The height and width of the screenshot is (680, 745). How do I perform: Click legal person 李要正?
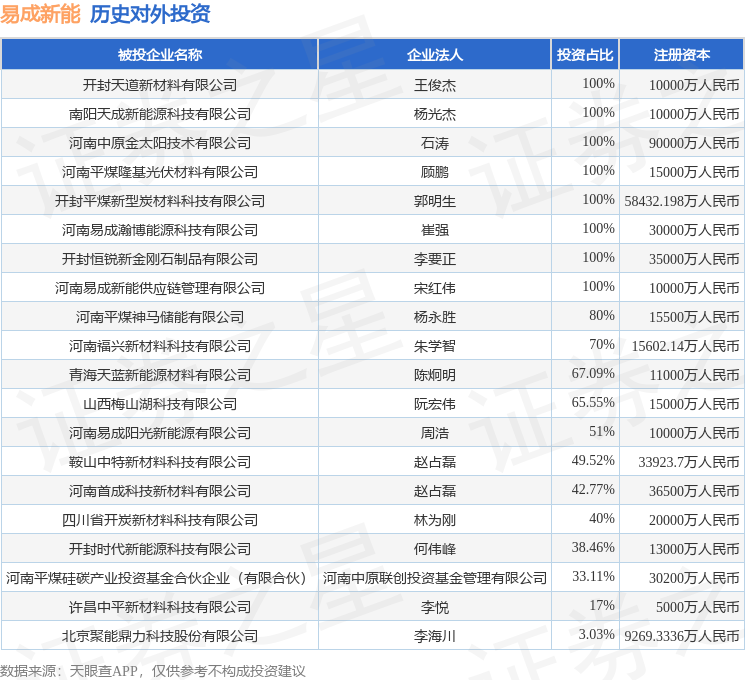point(435,259)
